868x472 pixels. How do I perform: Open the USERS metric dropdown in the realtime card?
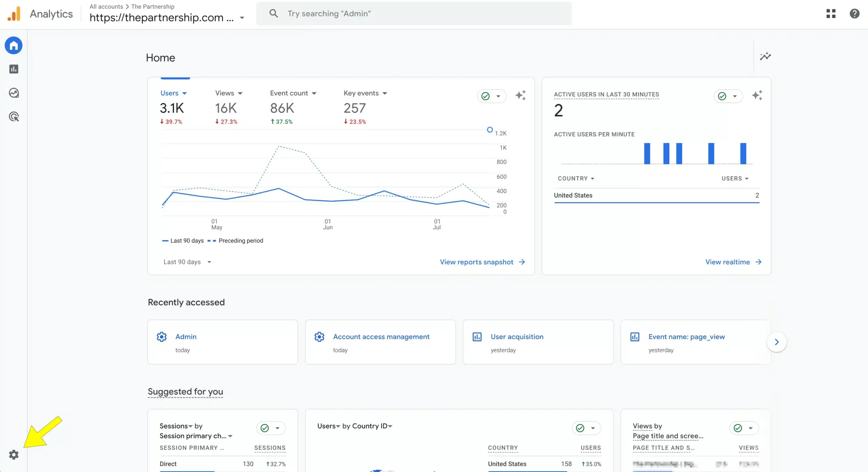735,178
